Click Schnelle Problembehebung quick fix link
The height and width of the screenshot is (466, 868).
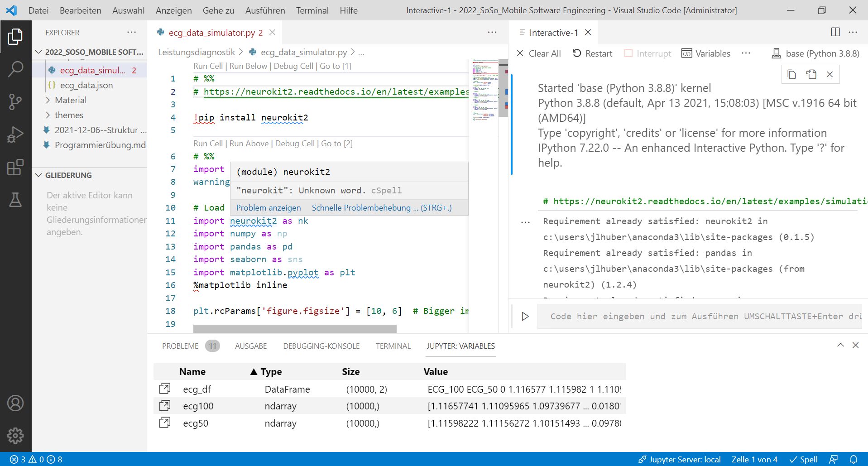pyautogui.click(x=382, y=208)
